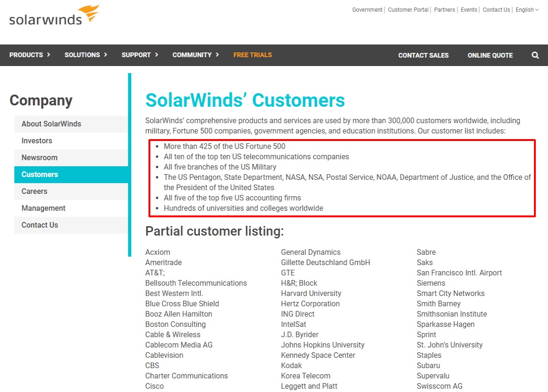Click Swisscom AG entry
The image size is (548, 392).
pos(439,386)
